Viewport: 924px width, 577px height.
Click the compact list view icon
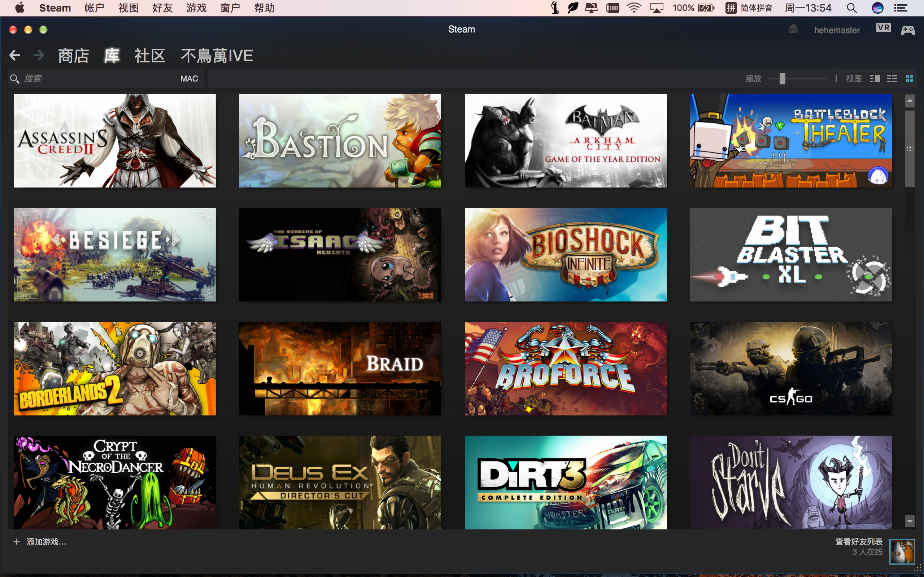point(892,79)
